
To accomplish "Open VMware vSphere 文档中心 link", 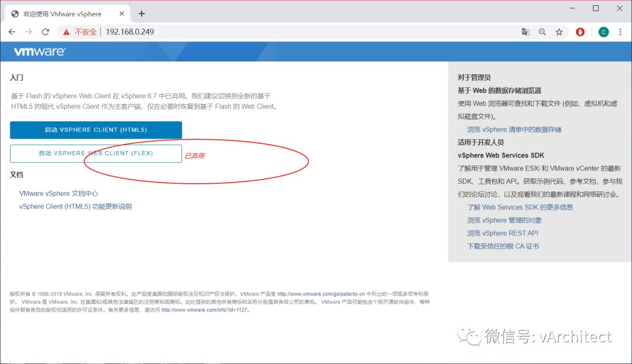I will pyautogui.click(x=59, y=194).
